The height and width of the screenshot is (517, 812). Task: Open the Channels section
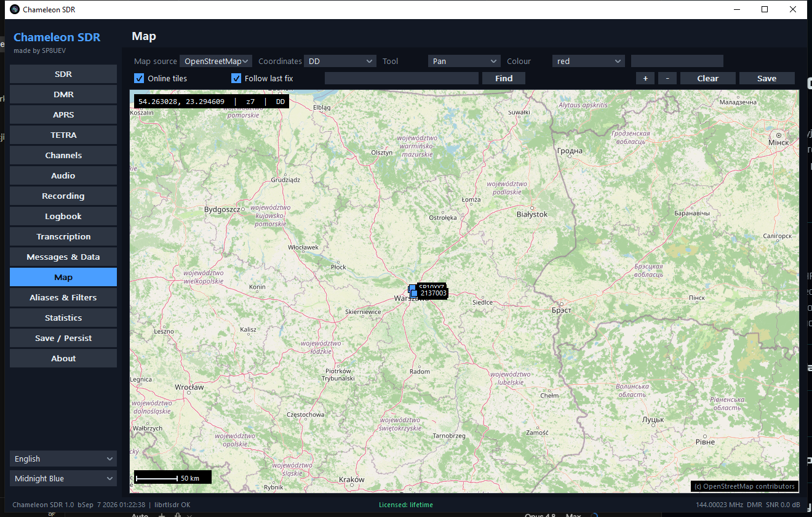(x=63, y=155)
